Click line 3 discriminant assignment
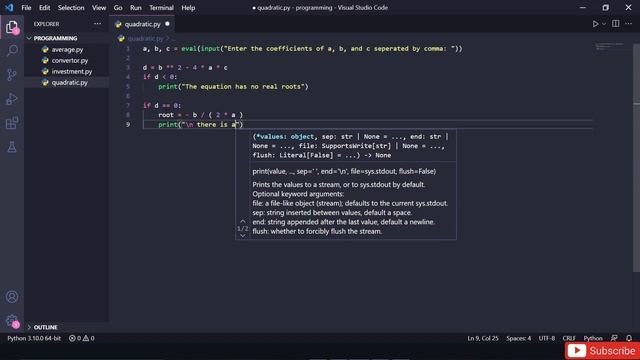The image size is (640, 360). pos(185,68)
